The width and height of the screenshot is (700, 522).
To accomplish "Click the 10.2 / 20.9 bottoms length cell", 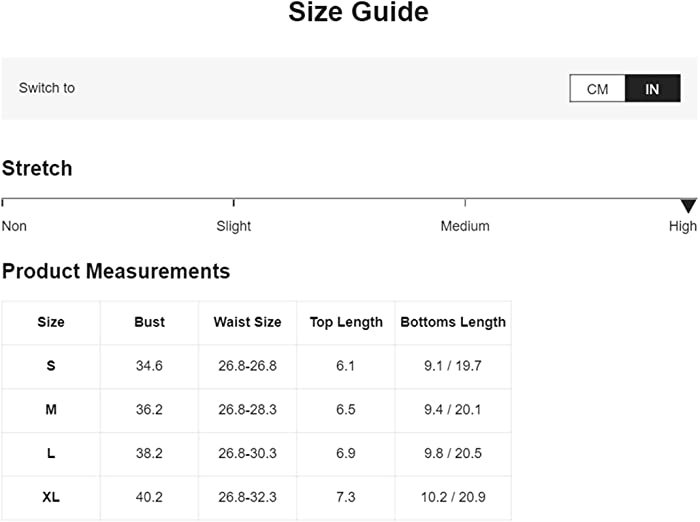I will point(453,497).
